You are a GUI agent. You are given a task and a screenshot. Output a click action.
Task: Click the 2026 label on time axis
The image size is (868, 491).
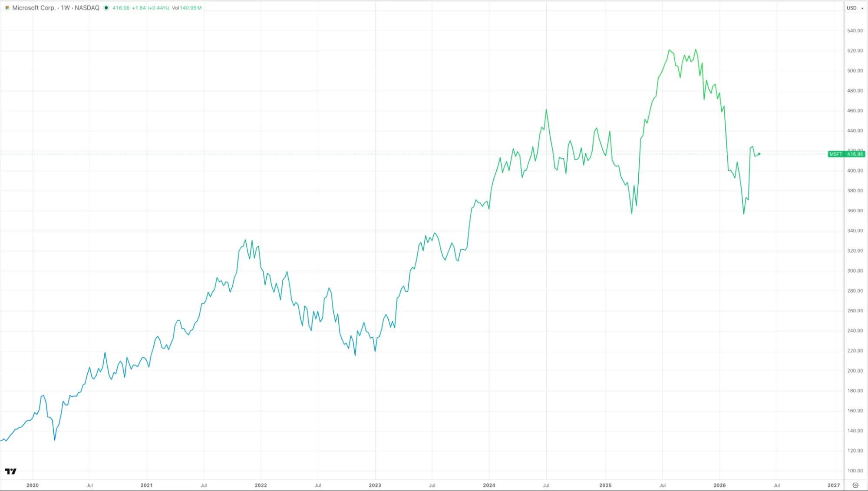719,485
